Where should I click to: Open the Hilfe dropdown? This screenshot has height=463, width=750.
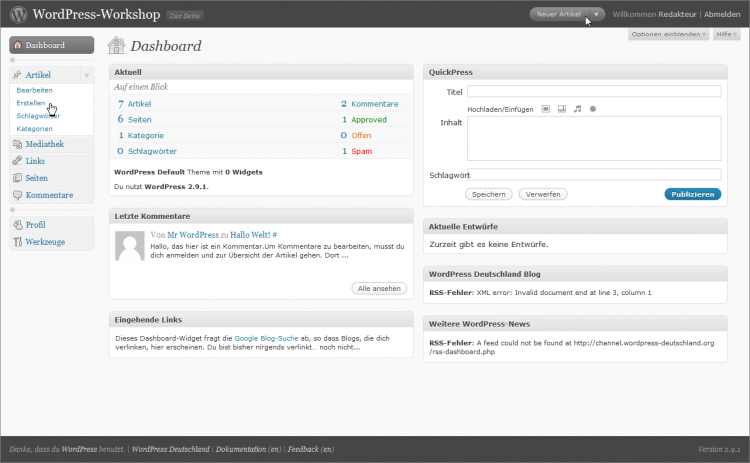coord(727,34)
